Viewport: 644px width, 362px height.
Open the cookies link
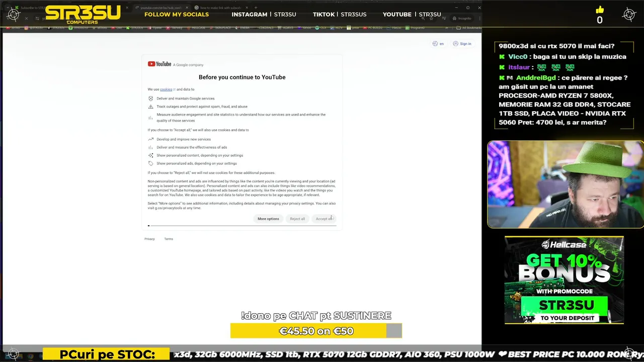166,89
